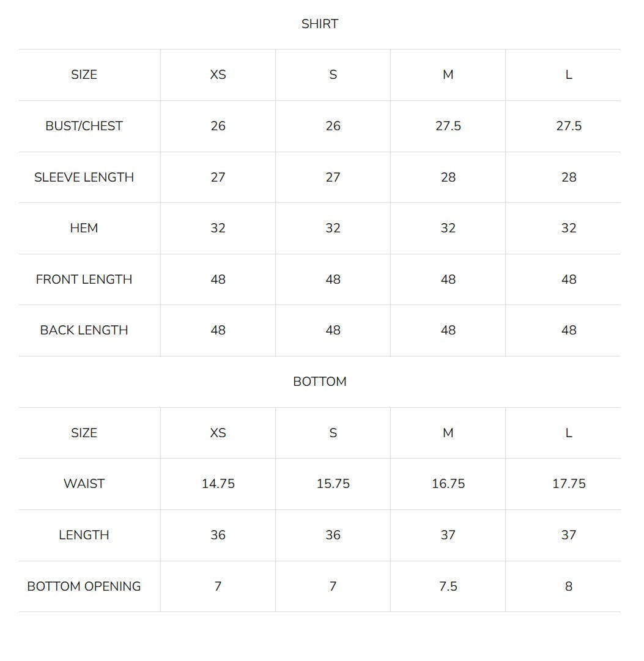Select the 8 bottom opening value
644x661 pixels.
pos(569,586)
